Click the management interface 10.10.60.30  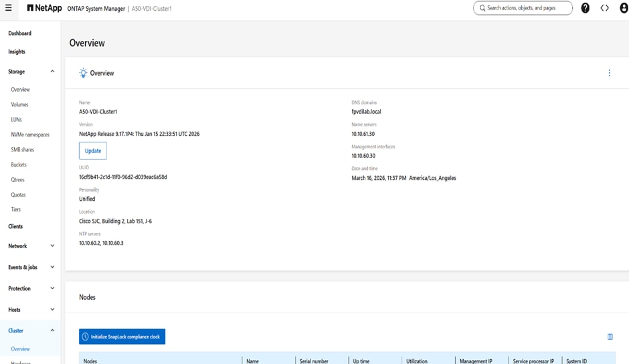pyautogui.click(x=363, y=156)
